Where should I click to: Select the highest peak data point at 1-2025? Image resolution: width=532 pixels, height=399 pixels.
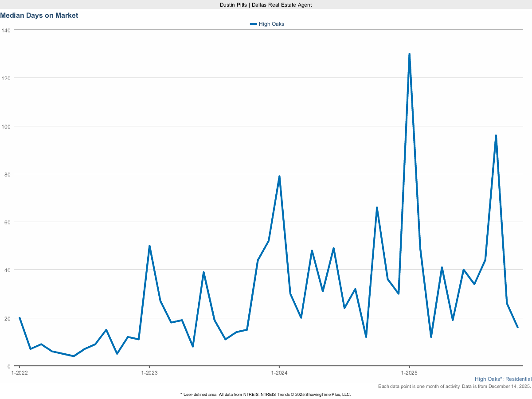tap(409, 54)
